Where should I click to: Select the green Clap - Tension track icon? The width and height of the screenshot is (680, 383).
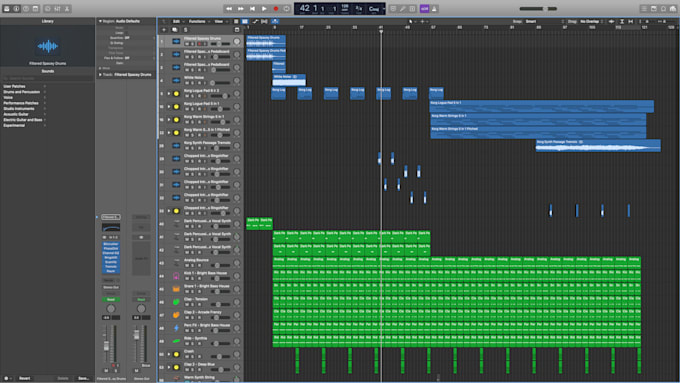click(176, 302)
